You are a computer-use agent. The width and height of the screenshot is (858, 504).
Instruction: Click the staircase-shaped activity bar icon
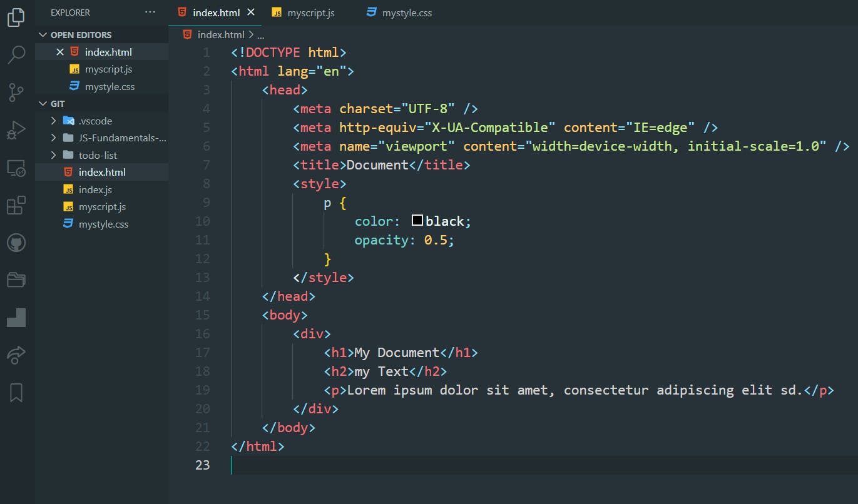point(16,317)
